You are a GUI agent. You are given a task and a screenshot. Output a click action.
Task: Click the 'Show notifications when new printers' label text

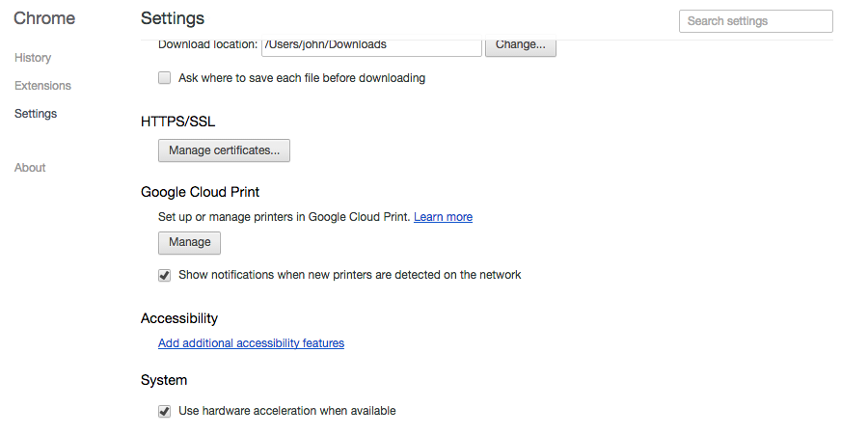(x=349, y=275)
